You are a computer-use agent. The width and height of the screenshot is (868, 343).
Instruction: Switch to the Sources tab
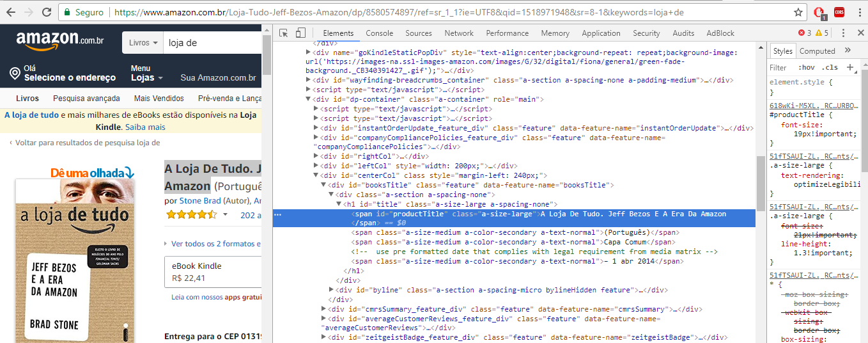419,33
